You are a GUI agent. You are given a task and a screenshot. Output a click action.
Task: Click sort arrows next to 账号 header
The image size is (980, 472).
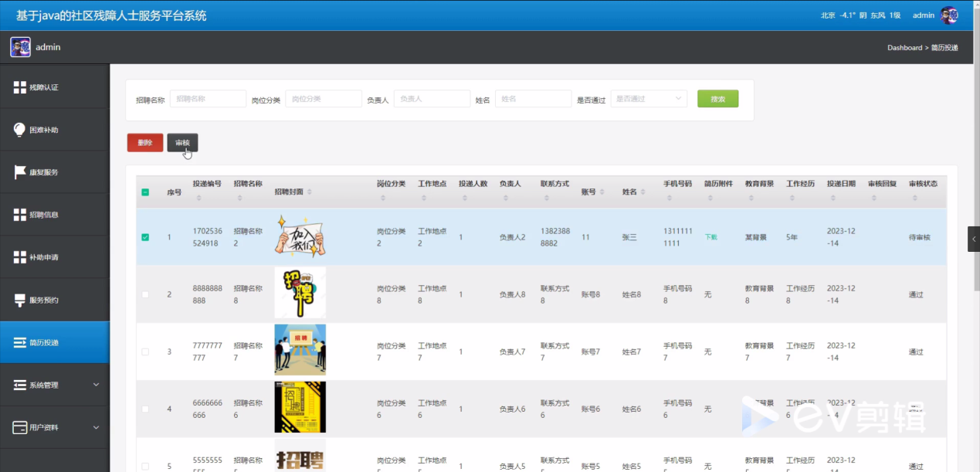(x=602, y=192)
